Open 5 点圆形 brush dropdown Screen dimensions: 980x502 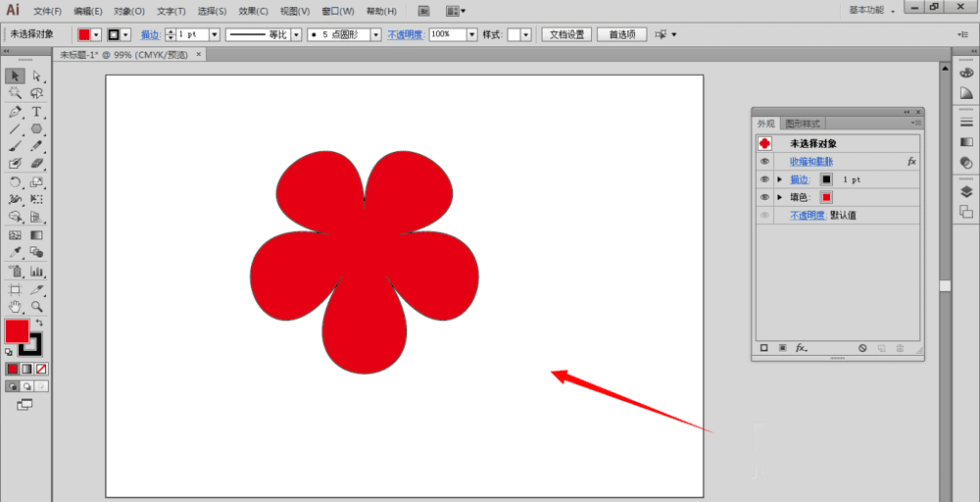(x=376, y=34)
